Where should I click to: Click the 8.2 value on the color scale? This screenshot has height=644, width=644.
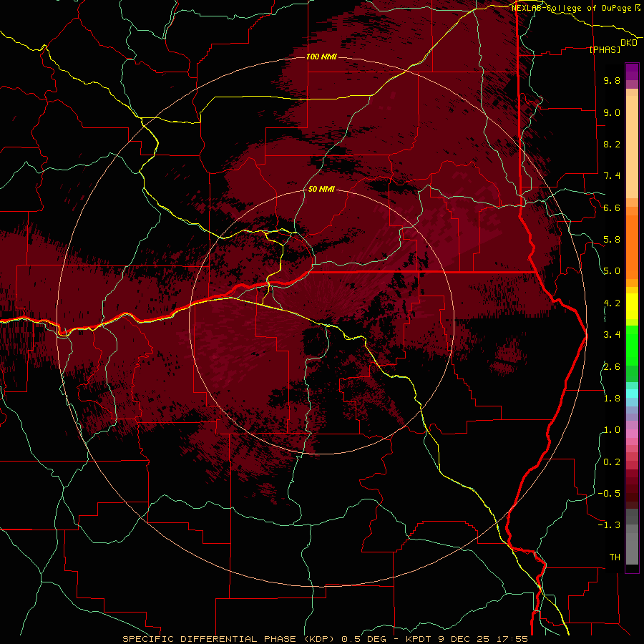pos(612,144)
